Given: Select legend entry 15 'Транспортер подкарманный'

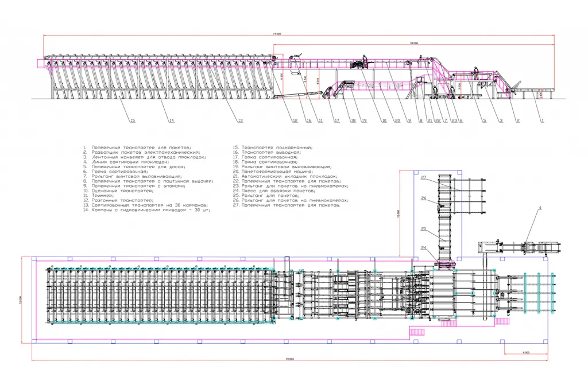Looking at the screenshot, I should (x=273, y=148).
